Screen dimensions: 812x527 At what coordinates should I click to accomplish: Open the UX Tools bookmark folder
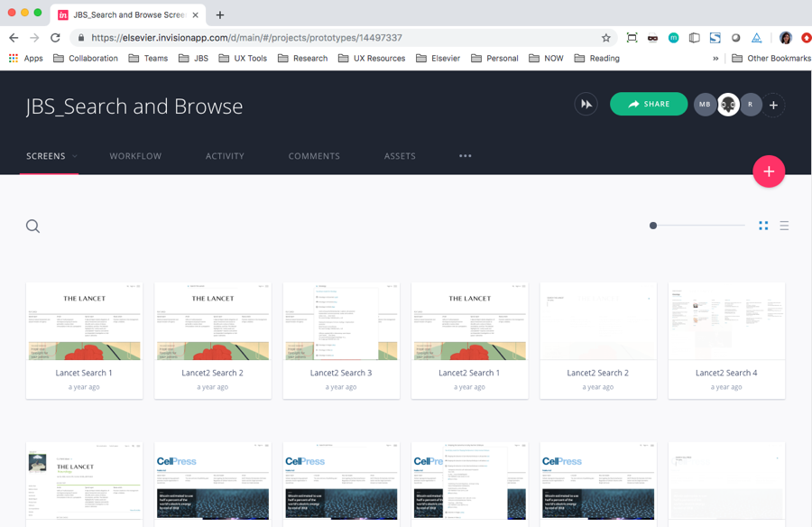pyautogui.click(x=243, y=59)
